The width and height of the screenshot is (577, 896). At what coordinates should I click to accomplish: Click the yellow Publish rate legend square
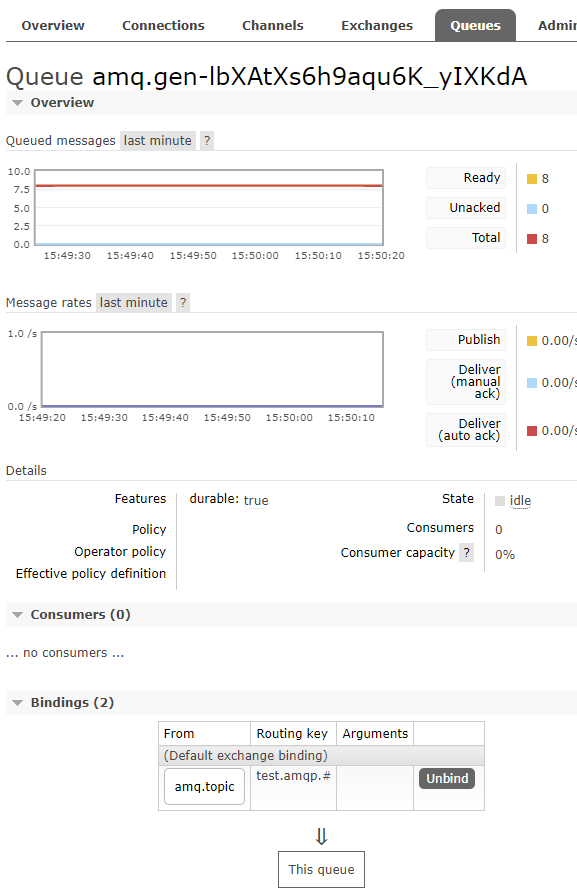[532, 341]
